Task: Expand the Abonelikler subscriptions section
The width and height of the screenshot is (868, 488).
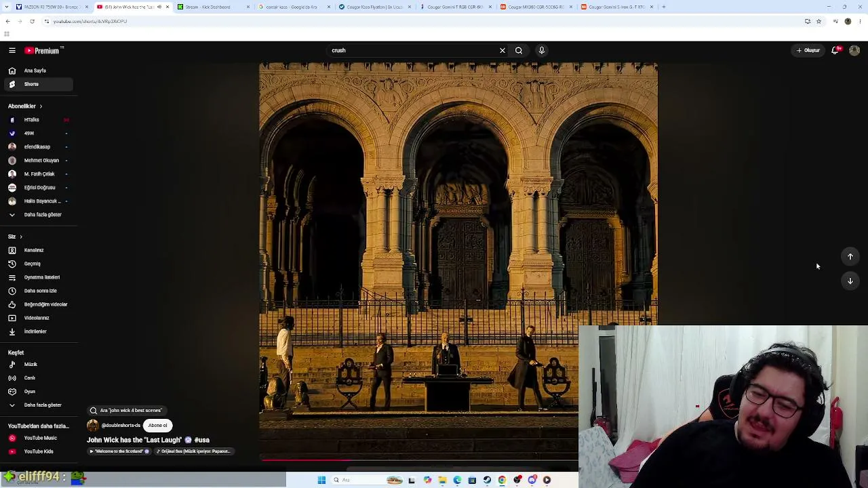Action: 25,106
